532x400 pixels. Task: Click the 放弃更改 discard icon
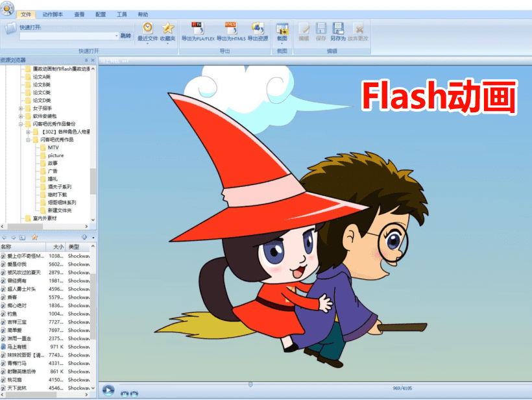[x=358, y=29]
